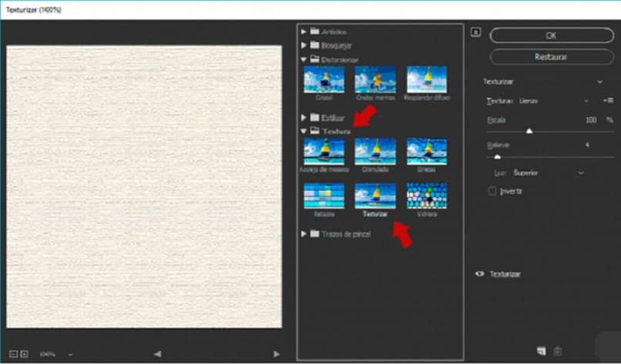
Task: Collapse the Distorsionar filter folder
Action: tap(304, 60)
